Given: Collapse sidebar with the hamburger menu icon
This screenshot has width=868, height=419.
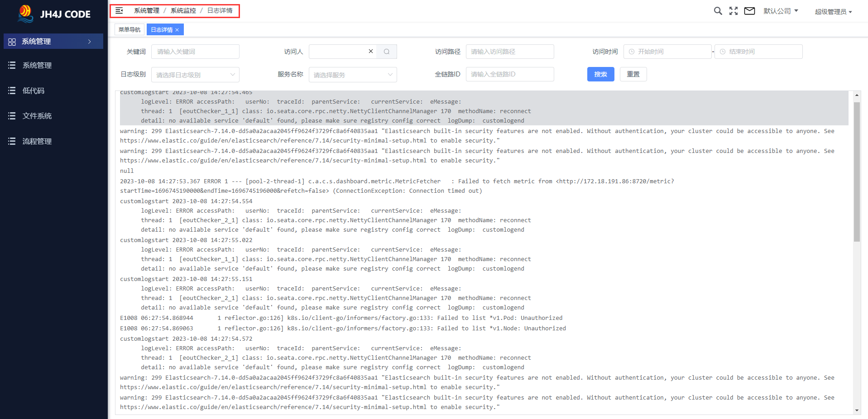Looking at the screenshot, I should point(119,10).
